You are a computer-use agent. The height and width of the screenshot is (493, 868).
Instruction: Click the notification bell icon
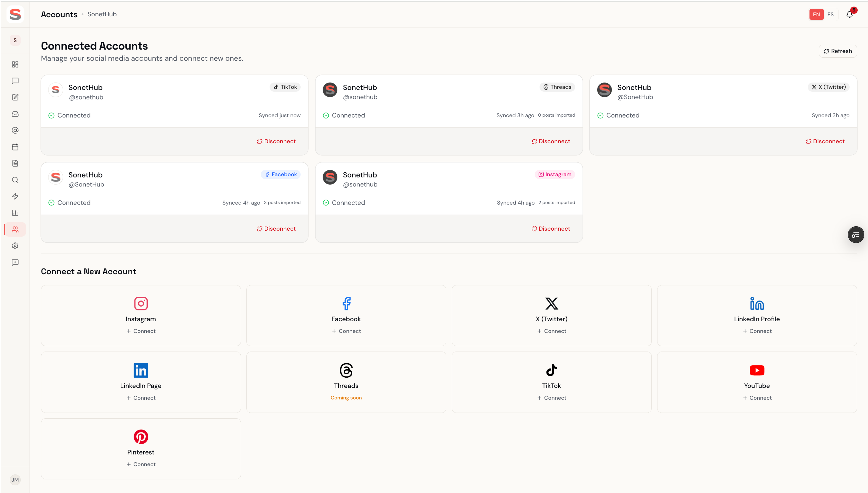pos(849,14)
